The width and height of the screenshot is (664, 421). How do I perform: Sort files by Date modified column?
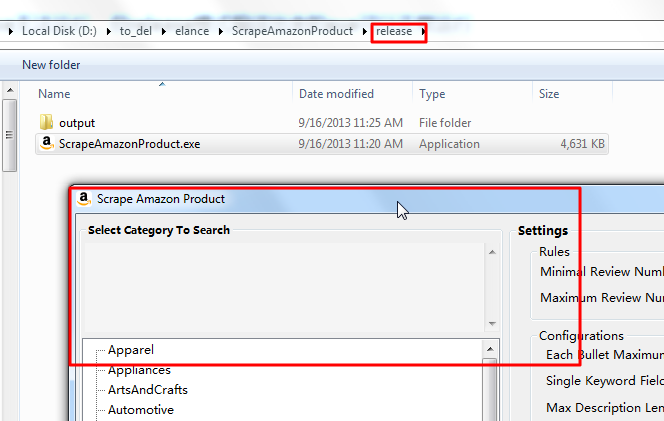[336, 94]
